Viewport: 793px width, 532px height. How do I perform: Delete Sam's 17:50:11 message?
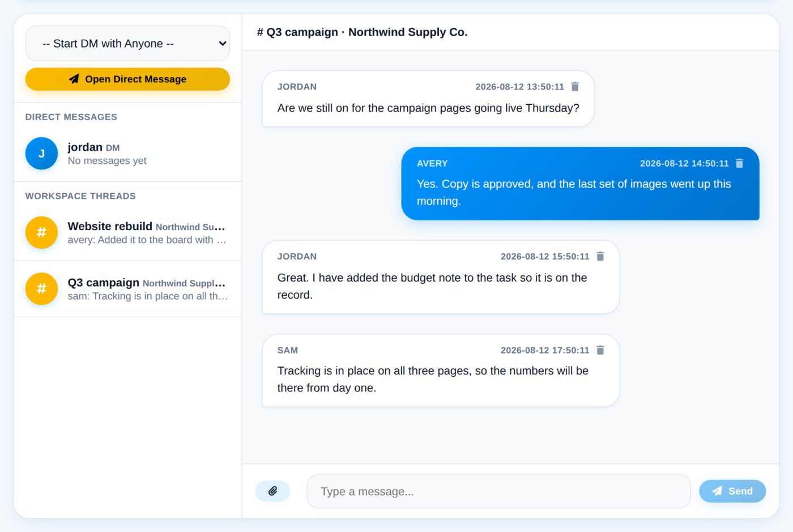[600, 350]
